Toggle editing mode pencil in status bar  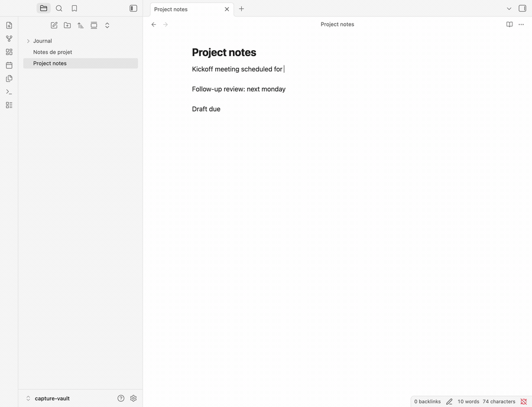pyautogui.click(x=449, y=402)
